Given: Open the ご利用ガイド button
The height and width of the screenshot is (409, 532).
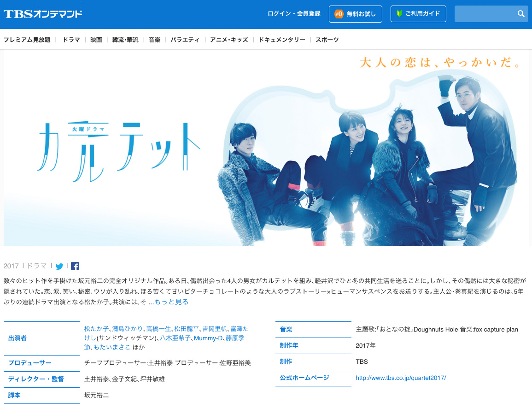Looking at the screenshot, I should coord(418,13).
